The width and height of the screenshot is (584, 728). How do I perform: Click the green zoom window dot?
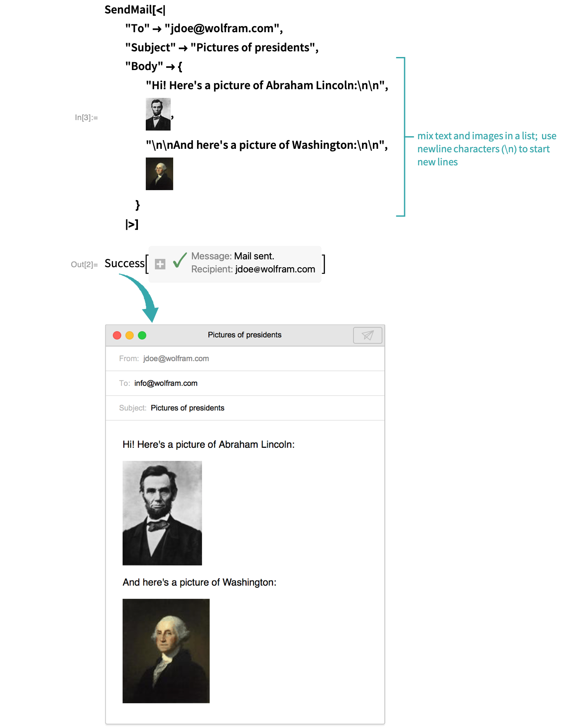(x=142, y=335)
